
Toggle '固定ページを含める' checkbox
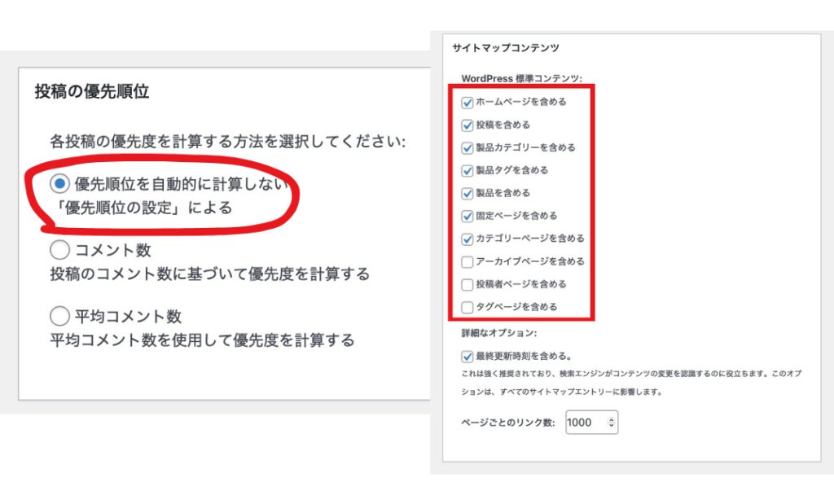coord(467,217)
